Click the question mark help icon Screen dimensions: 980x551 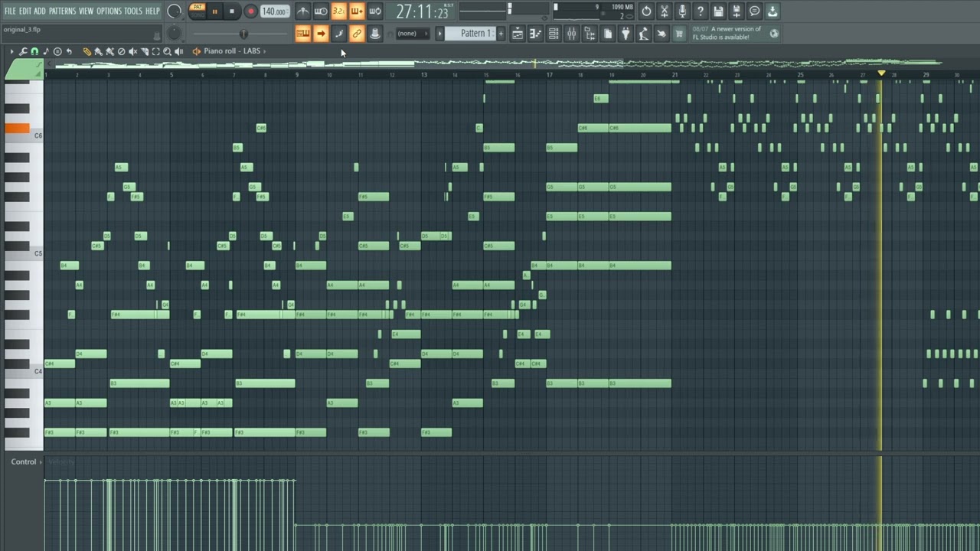pyautogui.click(x=700, y=11)
